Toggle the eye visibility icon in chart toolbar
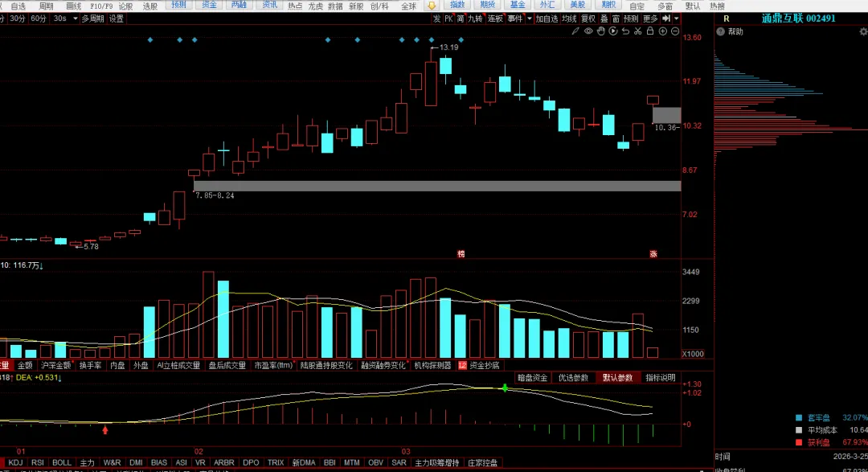 (x=588, y=31)
